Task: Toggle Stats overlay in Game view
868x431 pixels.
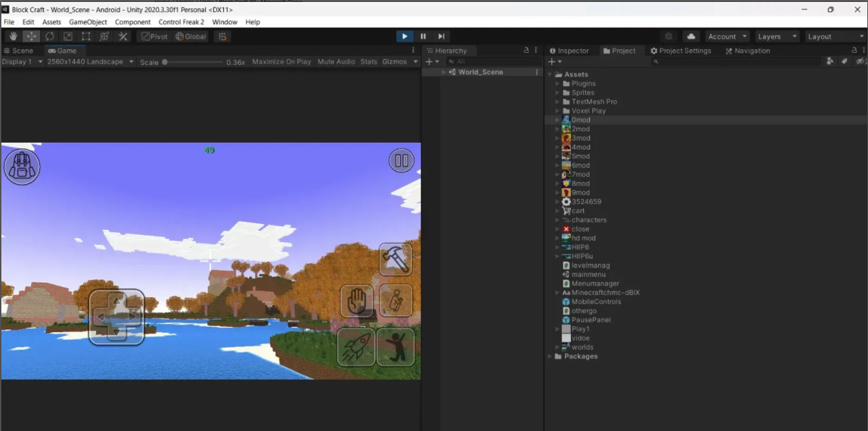Action: 369,62
